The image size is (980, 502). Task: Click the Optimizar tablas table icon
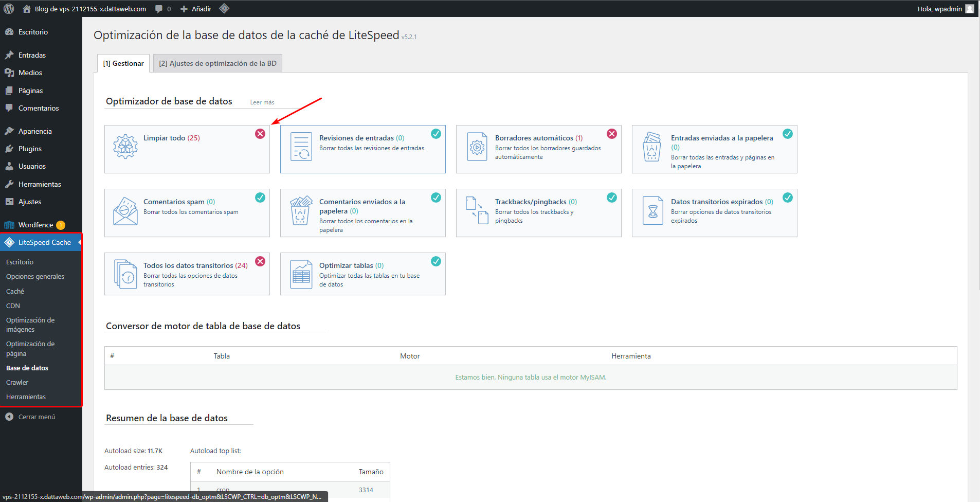tap(301, 274)
